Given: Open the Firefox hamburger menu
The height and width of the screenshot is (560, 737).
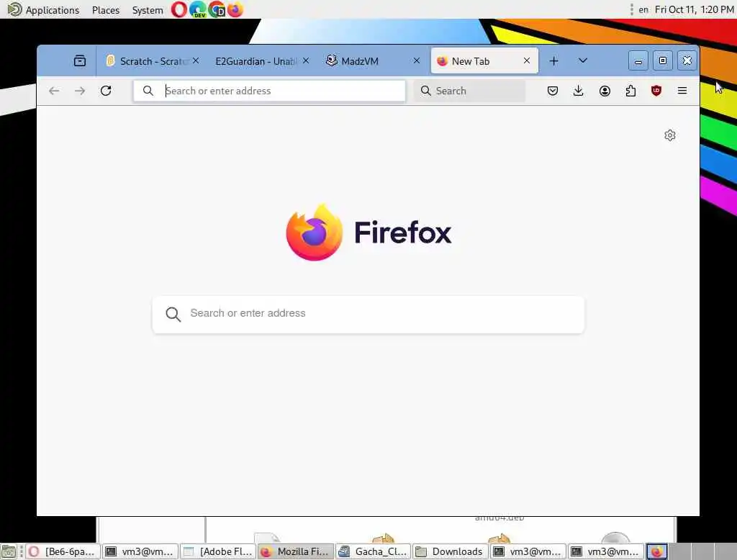Looking at the screenshot, I should [x=682, y=91].
